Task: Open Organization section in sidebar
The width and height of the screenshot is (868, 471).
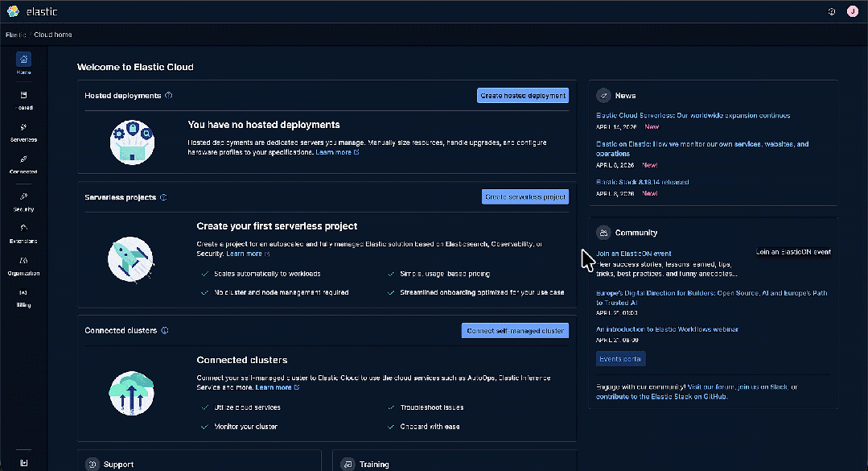Action: coord(24,266)
